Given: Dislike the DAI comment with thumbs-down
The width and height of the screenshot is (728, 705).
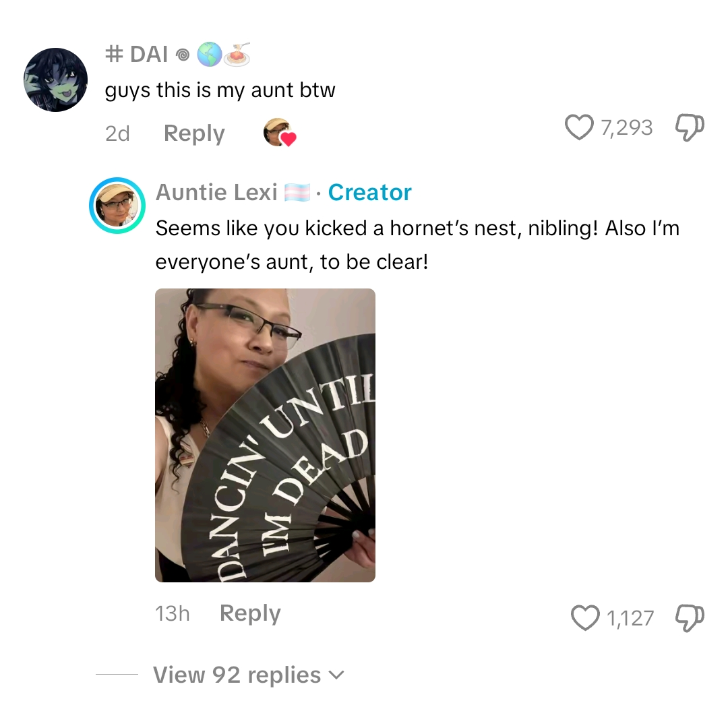Looking at the screenshot, I should point(690,127).
